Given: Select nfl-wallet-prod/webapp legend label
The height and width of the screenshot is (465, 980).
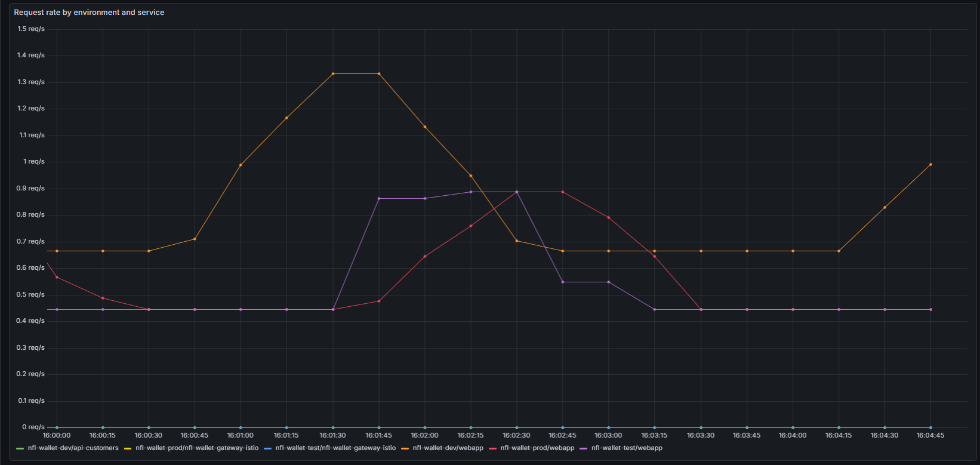Looking at the screenshot, I should (537, 448).
